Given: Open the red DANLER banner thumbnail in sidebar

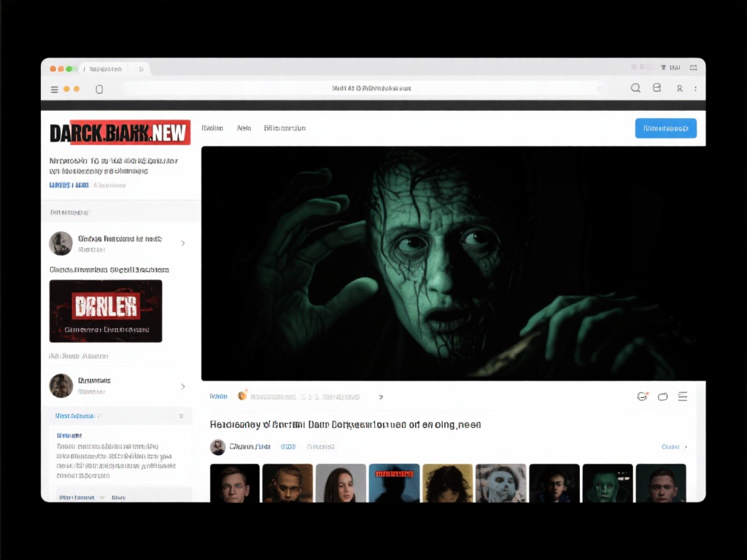Looking at the screenshot, I should pyautogui.click(x=106, y=311).
